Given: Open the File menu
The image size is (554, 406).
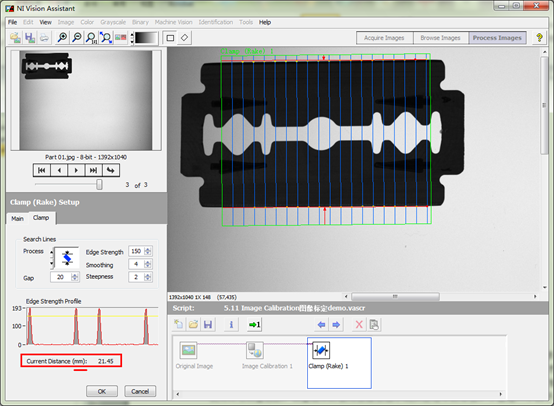Looking at the screenshot, I should (13, 22).
